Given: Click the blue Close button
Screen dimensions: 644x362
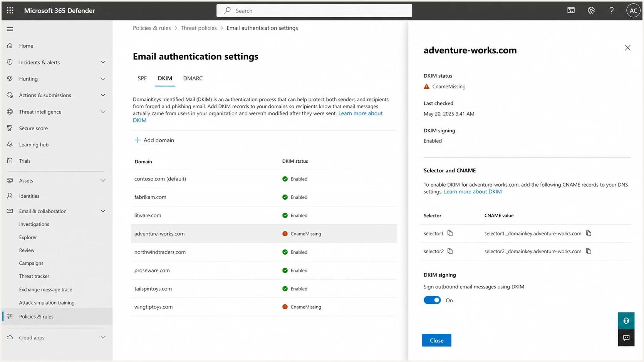Looking at the screenshot, I should click(436, 340).
